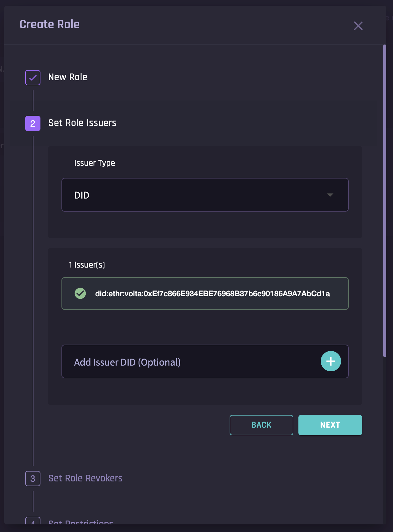
Task: Proceed with the NEXT button
Action: click(330, 425)
